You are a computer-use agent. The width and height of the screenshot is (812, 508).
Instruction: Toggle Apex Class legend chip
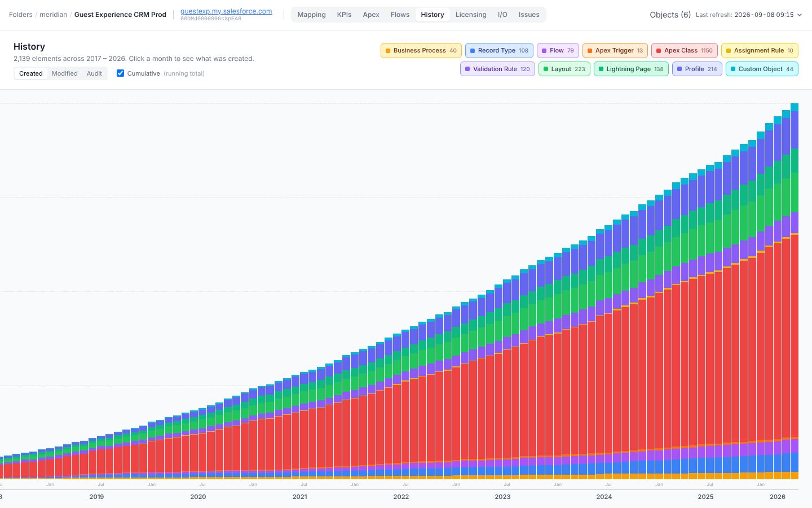pos(685,50)
